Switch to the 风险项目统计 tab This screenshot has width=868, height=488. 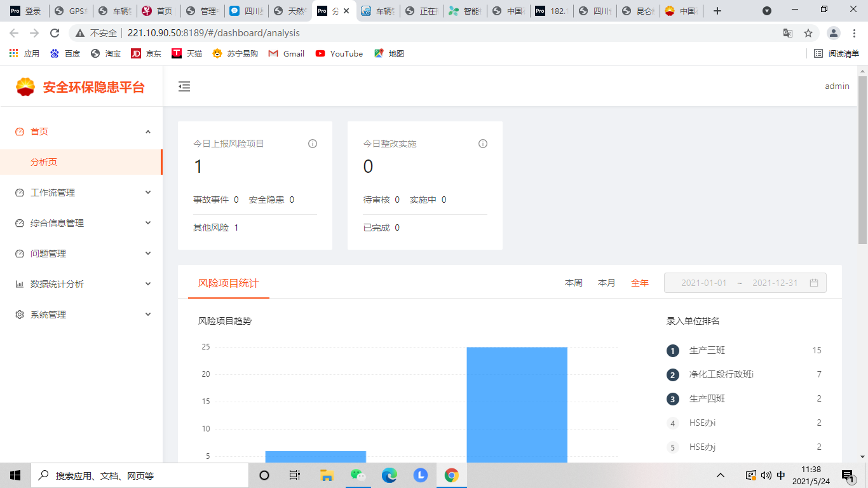coord(229,283)
